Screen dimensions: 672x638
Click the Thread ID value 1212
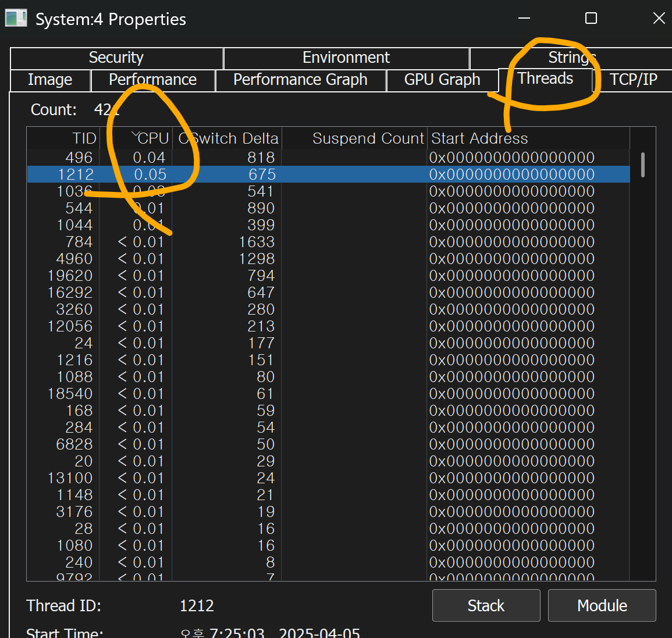pos(197,605)
